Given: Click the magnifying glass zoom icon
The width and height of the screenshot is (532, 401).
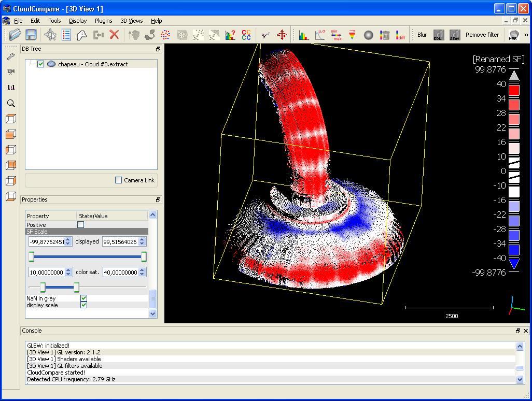Looking at the screenshot, I should [x=10, y=104].
